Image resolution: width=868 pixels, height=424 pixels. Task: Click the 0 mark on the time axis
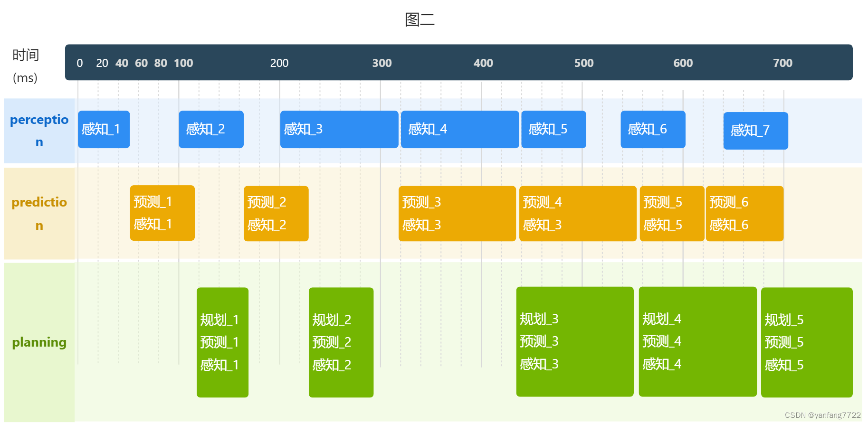coord(80,63)
